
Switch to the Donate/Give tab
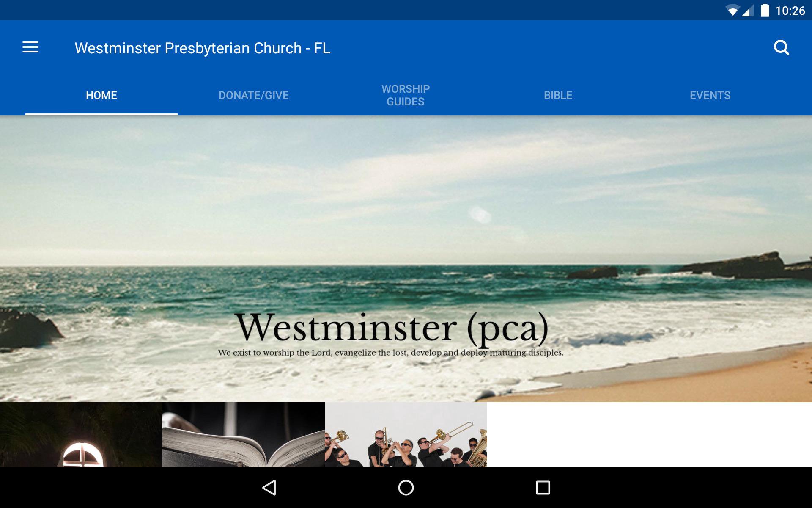pyautogui.click(x=254, y=95)
